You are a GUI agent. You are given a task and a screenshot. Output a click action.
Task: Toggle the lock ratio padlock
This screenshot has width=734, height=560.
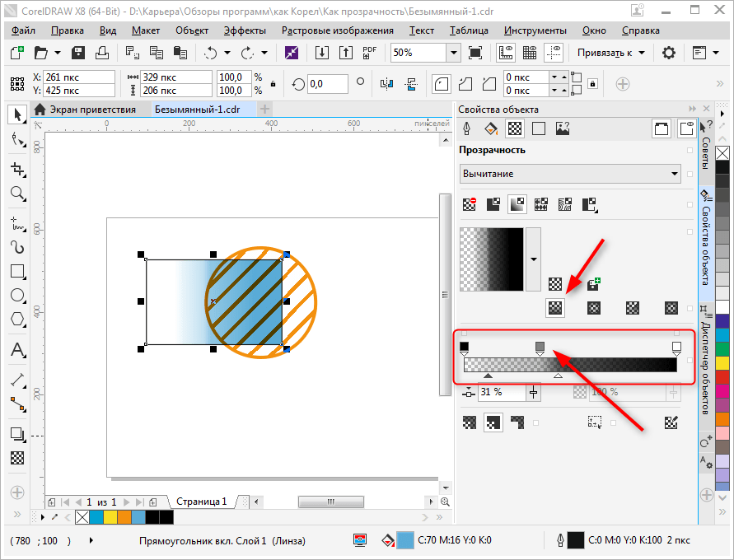pos(273,84)
